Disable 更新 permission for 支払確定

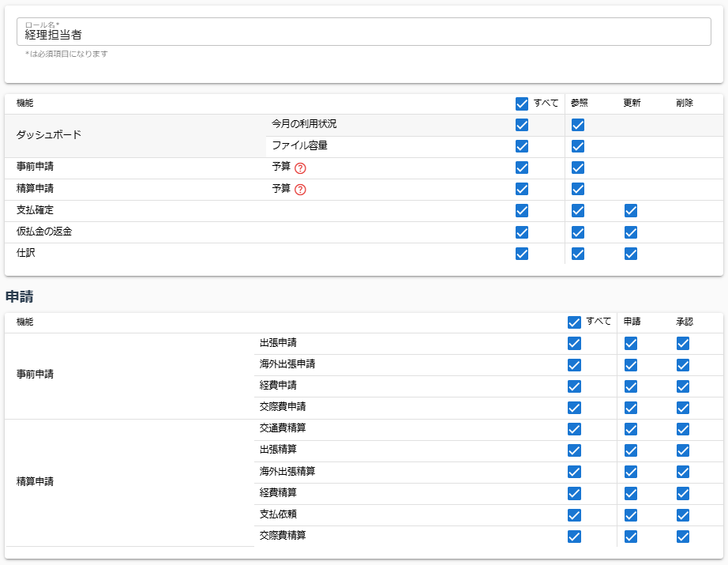point(631,210)
